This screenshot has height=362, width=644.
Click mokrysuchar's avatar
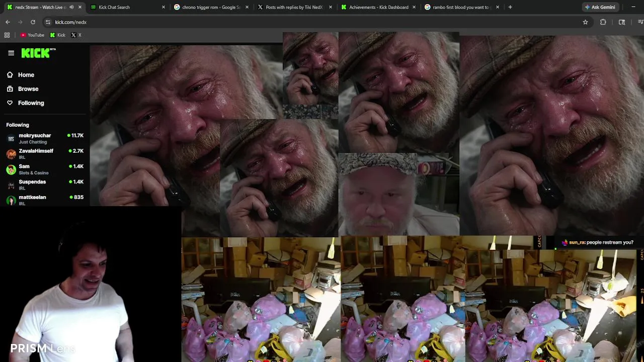(x=11, y=139)
